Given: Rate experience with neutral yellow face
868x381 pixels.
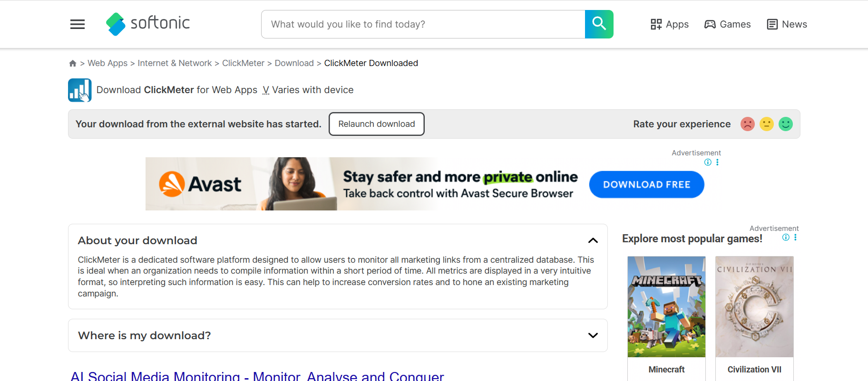Looking at the screenshot, I should 767,124.
